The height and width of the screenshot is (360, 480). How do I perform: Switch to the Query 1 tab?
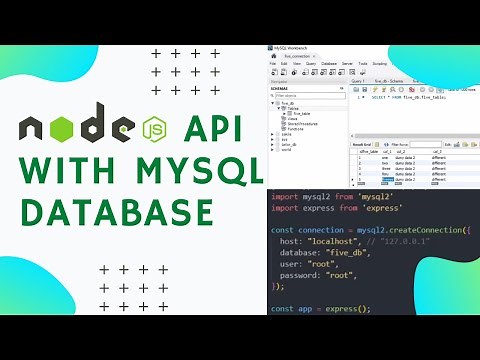pyautogui.click(x=358, y=81)
